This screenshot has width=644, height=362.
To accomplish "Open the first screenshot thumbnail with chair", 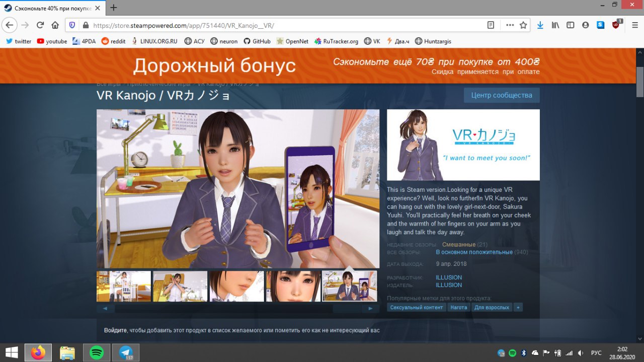I will coord(124,286).
